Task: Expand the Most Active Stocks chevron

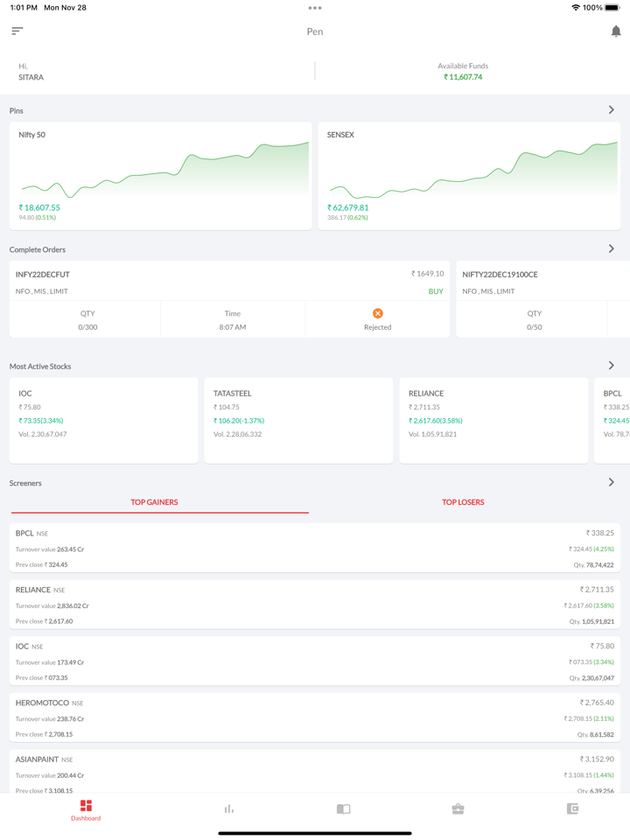Action: coord(611,366)
